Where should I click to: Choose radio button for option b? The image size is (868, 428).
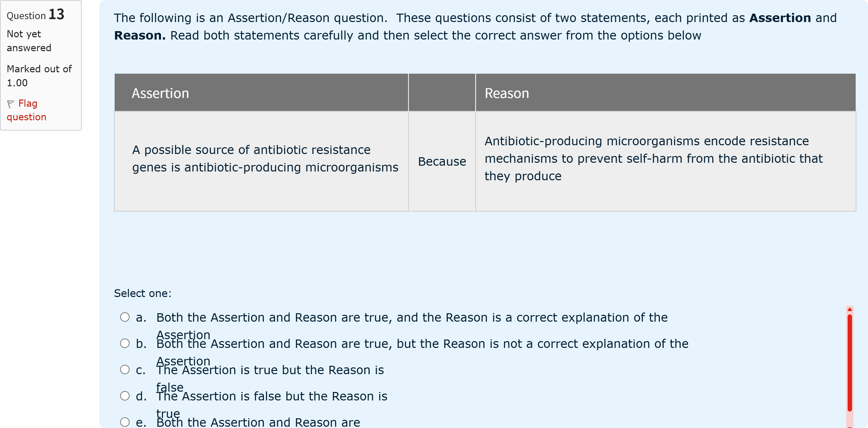[x=125, y=343]
